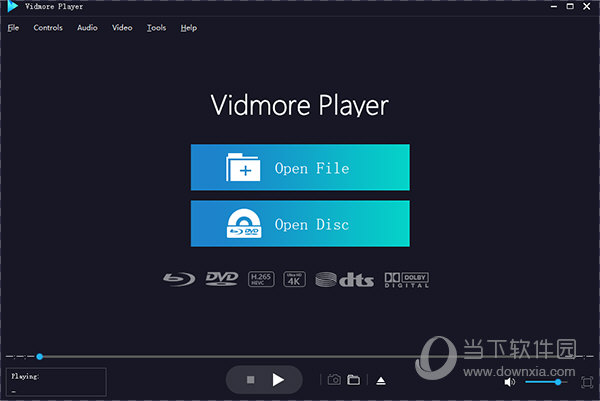Click the Open File button

coord(300,167)
